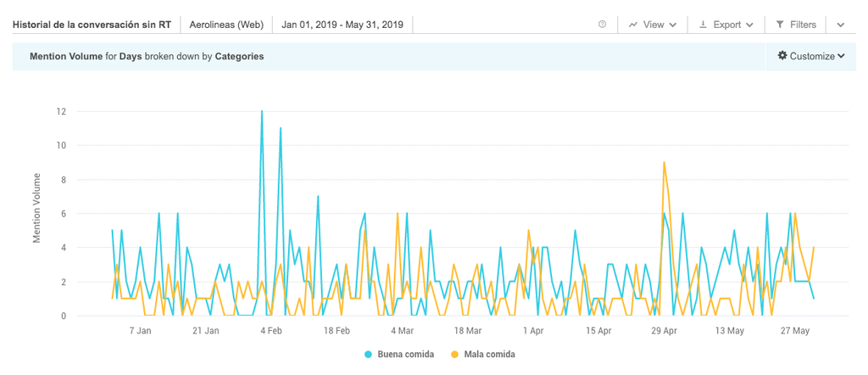This screenshot has width=868, height=375.
Task: Click the Historial de la conversación sin RT title
Action: click(x=92, y=25)
